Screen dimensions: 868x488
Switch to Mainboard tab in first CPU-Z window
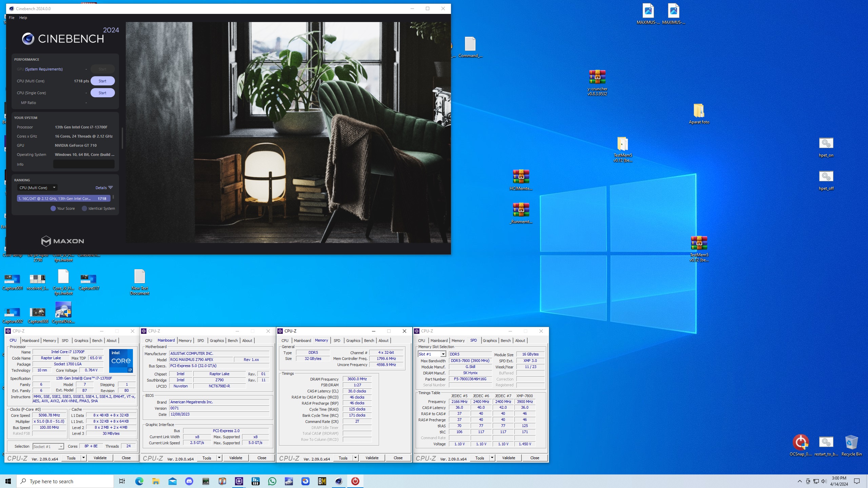coord(31,341)
